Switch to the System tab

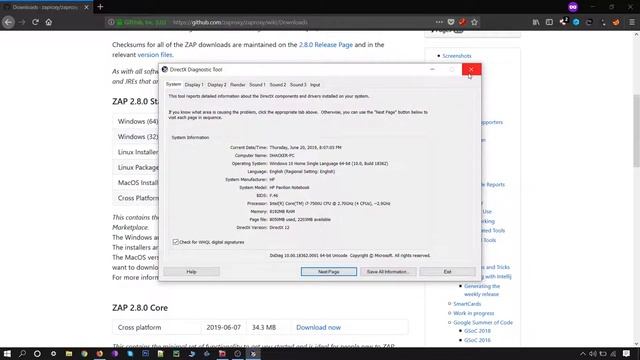point(173,84)
